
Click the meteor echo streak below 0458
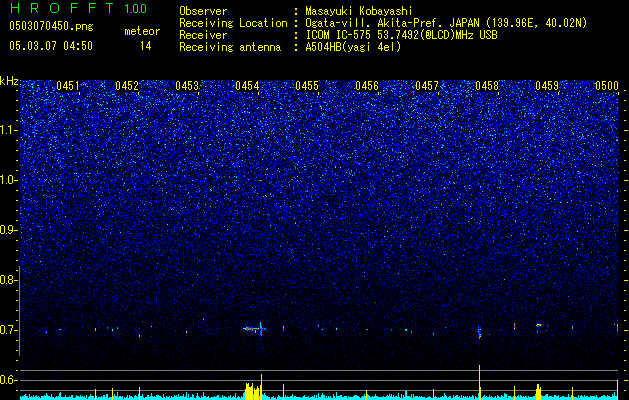click(479, 333)
